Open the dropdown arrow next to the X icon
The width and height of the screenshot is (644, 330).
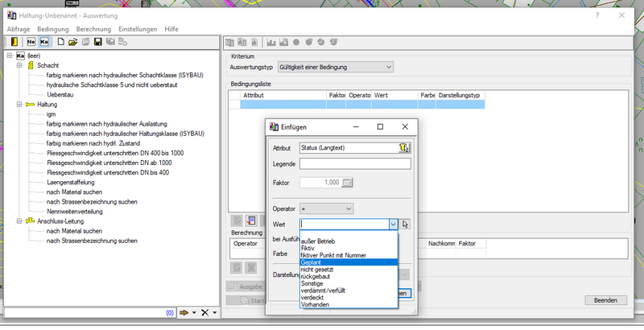point(214,313)
